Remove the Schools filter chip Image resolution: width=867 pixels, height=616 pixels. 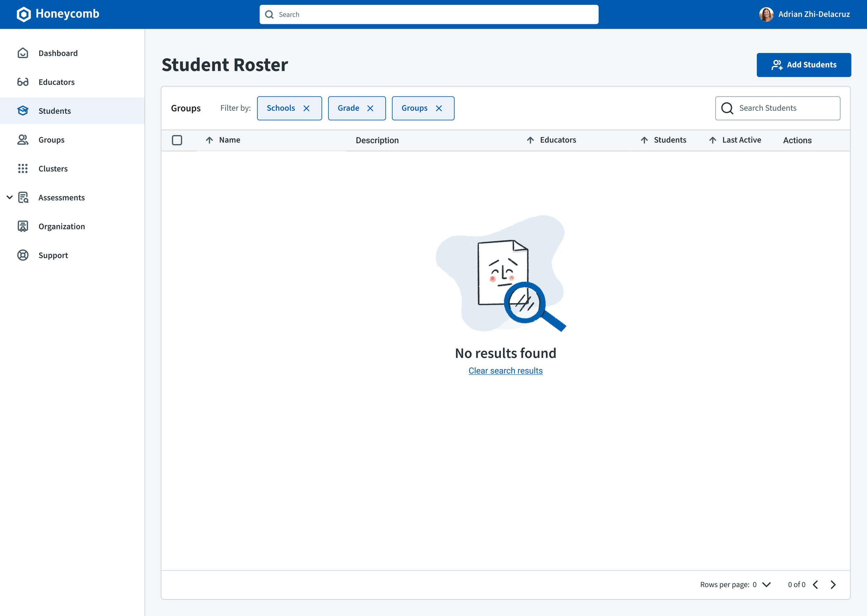[x=306, y=108]
